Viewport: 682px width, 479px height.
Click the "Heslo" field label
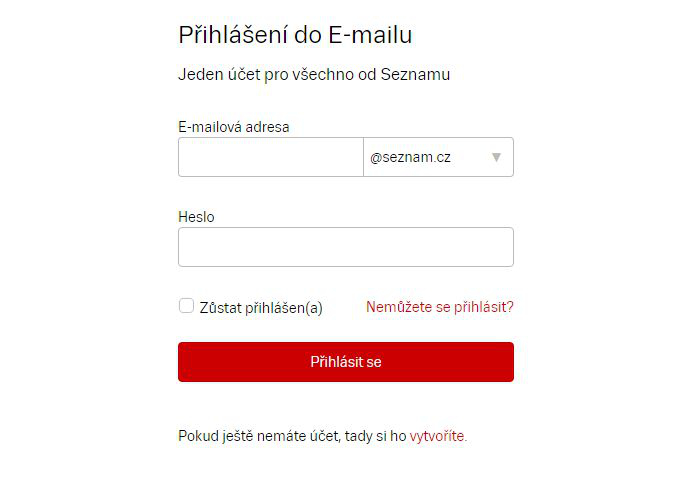pyautogui.click(x=196, y=217)
